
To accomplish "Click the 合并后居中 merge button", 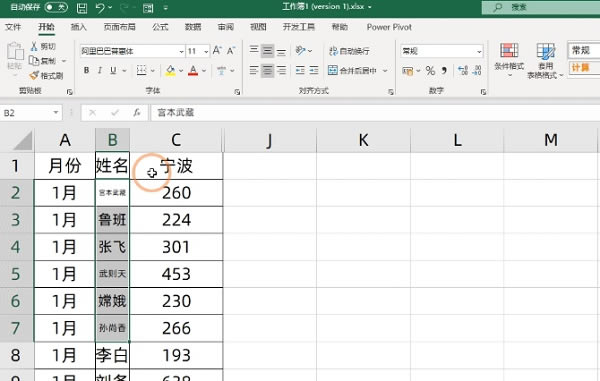I will (352, 70).
